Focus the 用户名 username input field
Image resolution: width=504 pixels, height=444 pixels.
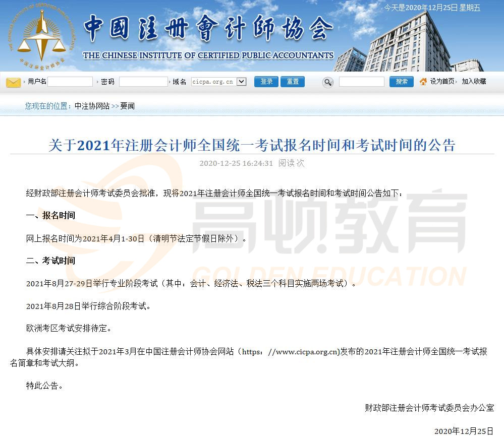click(70, 82)
